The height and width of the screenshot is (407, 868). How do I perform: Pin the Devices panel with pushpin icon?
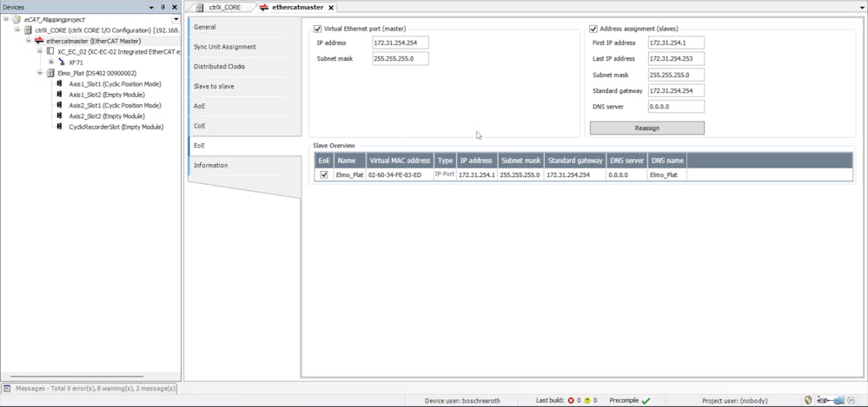point(162,7)
